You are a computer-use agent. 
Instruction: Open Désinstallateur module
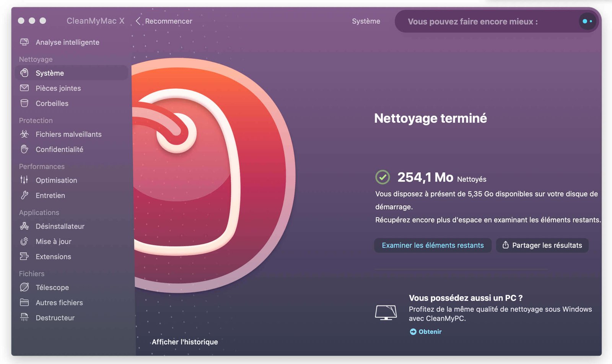click(71, 226)
